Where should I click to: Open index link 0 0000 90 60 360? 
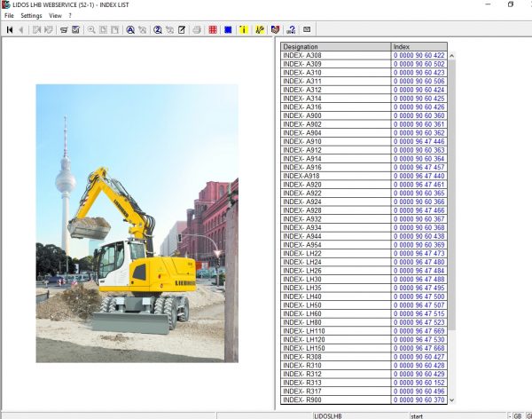pos(419,115)
